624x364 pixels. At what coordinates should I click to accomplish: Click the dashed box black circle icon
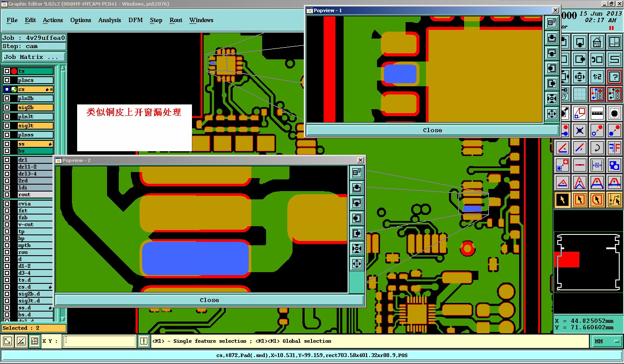(x=614, y=113)
